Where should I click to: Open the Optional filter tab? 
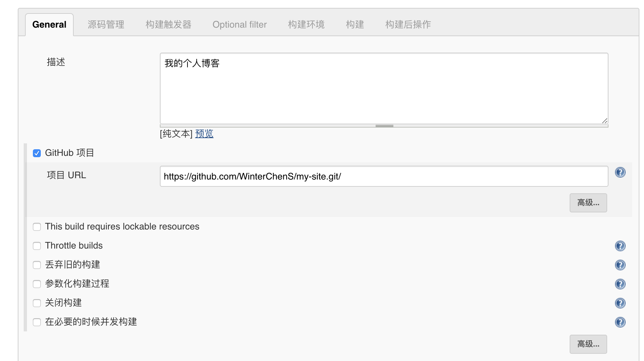pyautogui.click(x=239, y=25)
